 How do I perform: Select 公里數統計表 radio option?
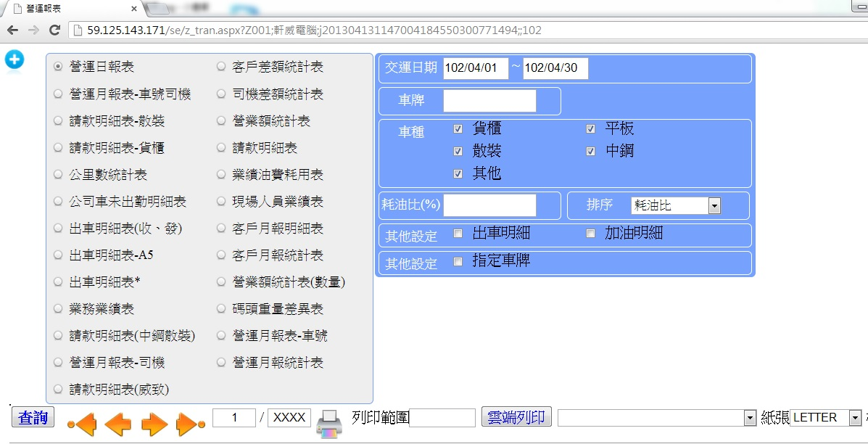[x=57, y=174]
